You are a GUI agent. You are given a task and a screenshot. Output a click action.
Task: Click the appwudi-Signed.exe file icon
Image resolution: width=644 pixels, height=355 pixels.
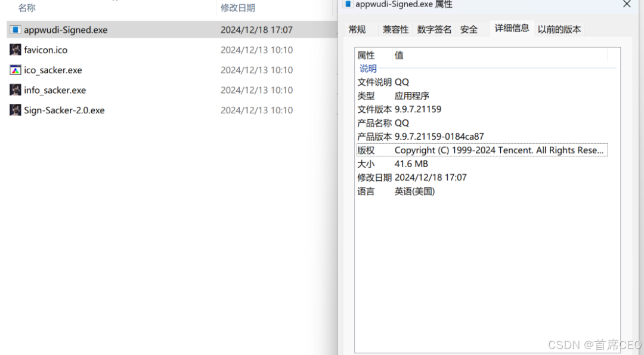[x=15, y=30]
